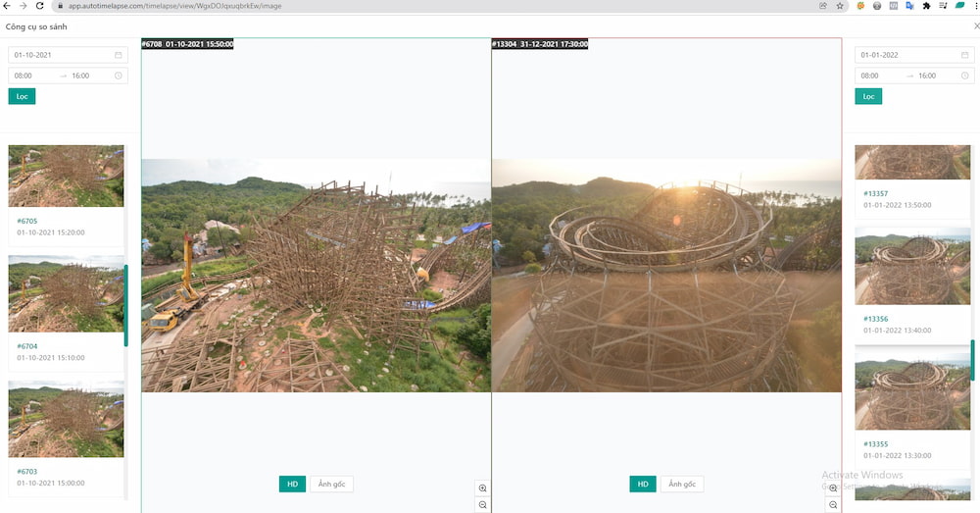Select thumbnail image #13356

pos(912,267)
